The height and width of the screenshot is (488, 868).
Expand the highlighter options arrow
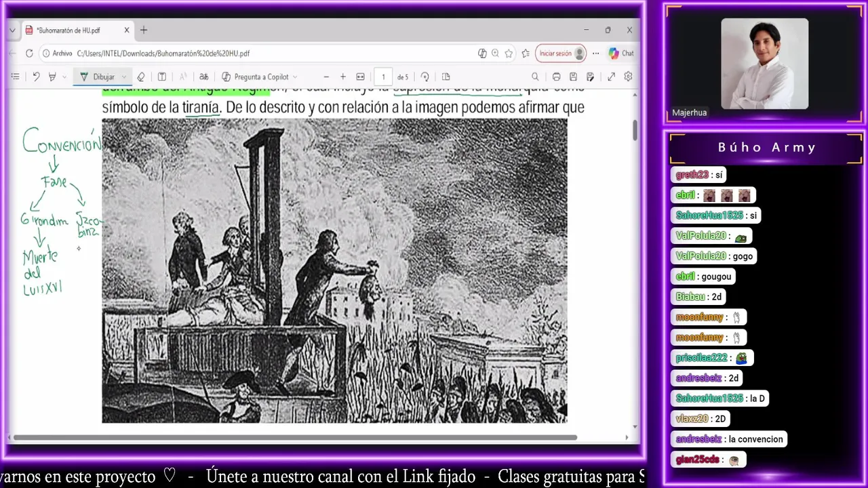64,77
